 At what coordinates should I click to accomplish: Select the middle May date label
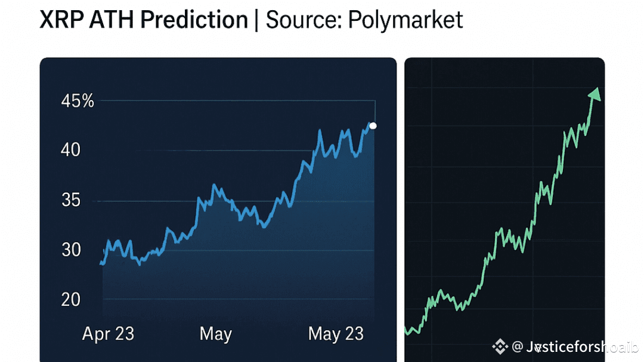pos(215,334)
